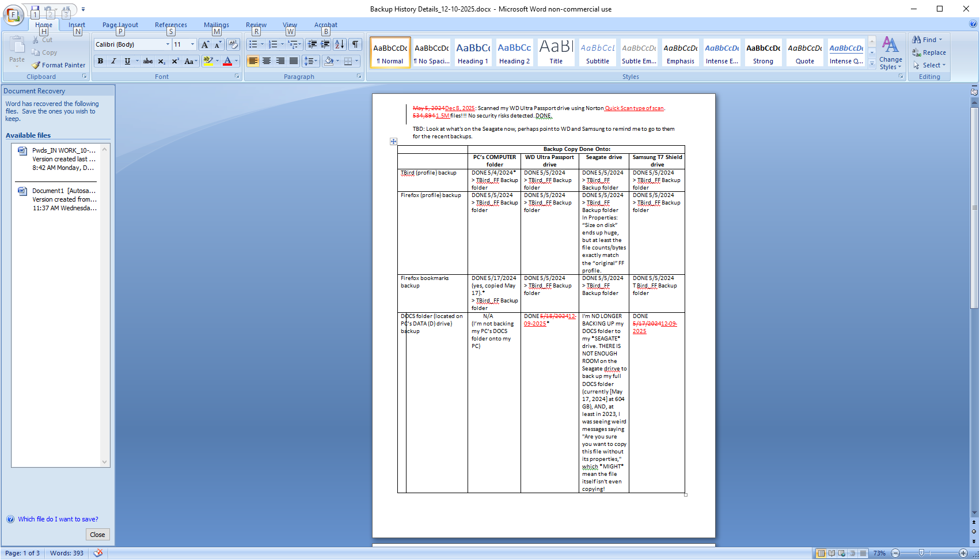Open the Page Layout tab
980x560 pixels.
point(120,25)
